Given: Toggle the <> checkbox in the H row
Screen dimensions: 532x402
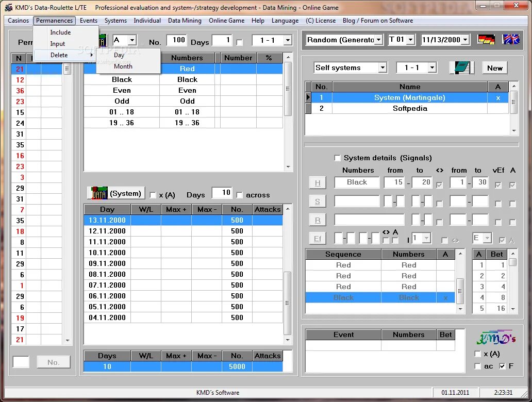Looking at the screenshot, I should coord(439,185).
